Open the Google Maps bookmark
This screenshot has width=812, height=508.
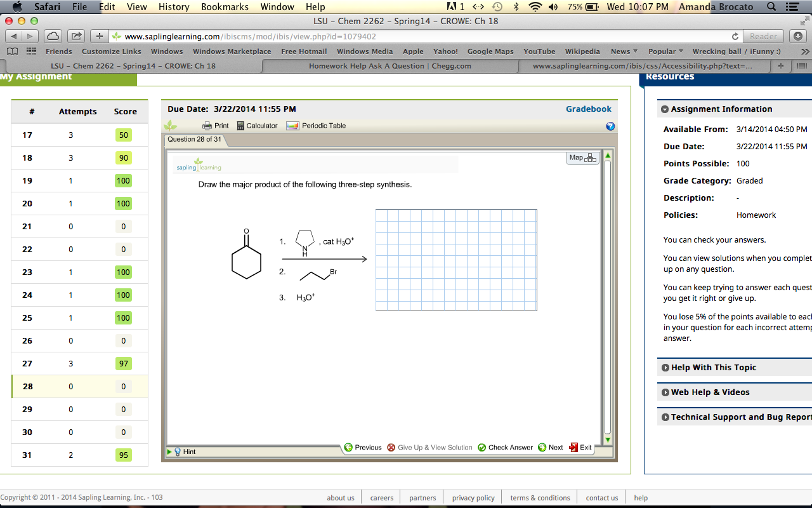(490, 51)
